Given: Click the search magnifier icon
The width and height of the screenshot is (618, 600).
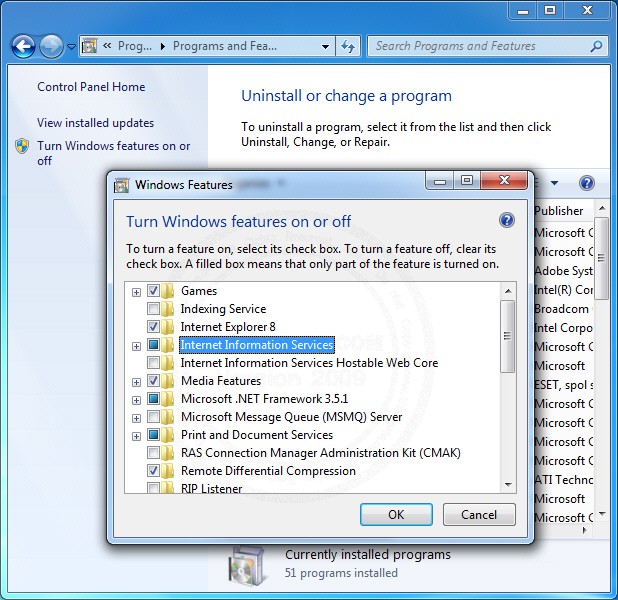Looking at the screenshot, I should pyautogui.click(x=596, y=46).
